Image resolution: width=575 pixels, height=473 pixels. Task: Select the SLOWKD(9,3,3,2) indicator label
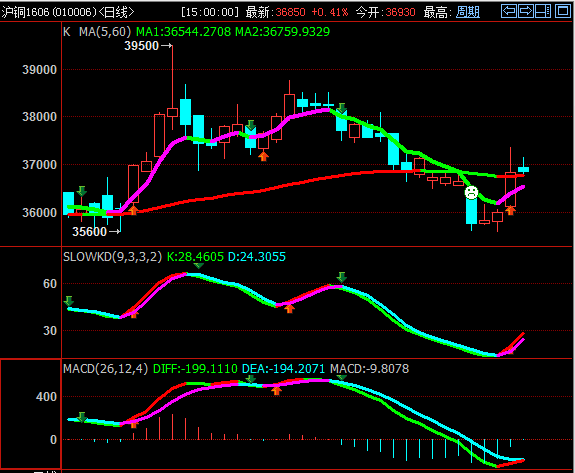[112, 257]
